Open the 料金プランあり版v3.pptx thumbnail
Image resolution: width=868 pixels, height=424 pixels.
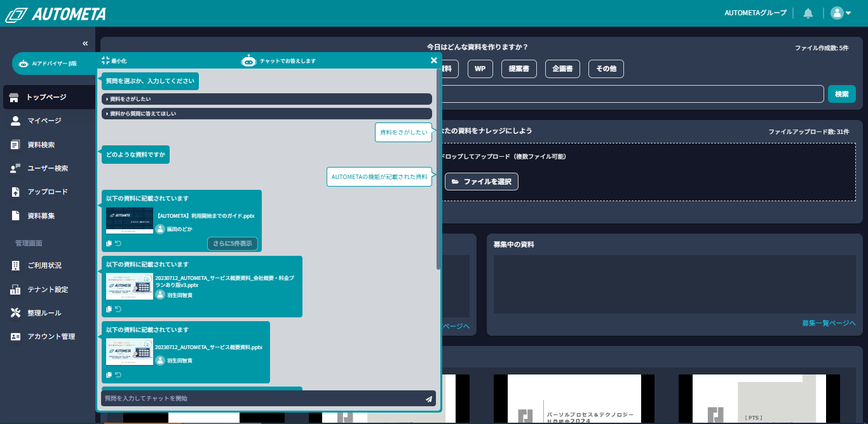click(130, 286)
